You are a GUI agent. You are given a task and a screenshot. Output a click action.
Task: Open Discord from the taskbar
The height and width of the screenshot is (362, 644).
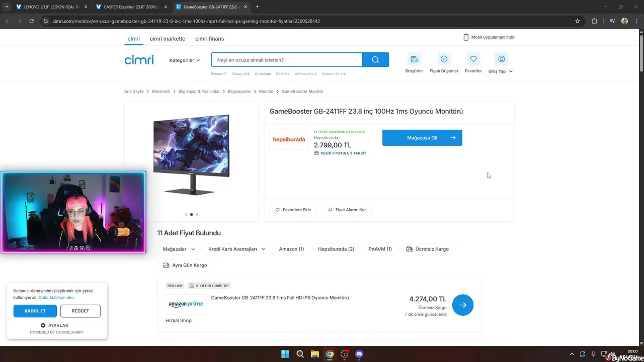359,354
